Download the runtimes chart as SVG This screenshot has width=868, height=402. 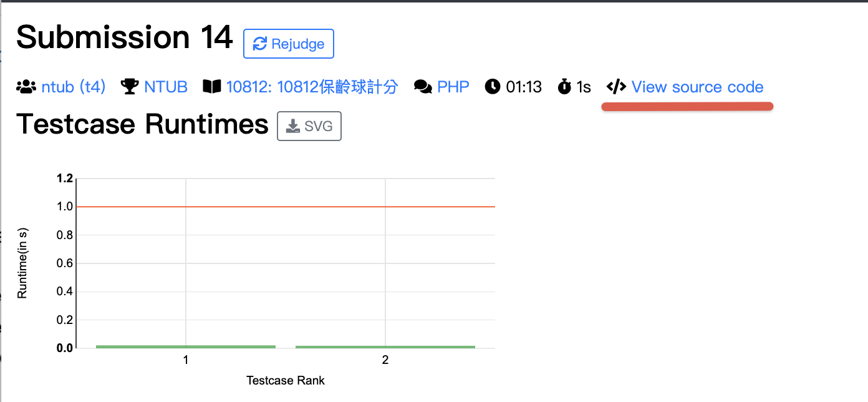(x=309, y=127)
